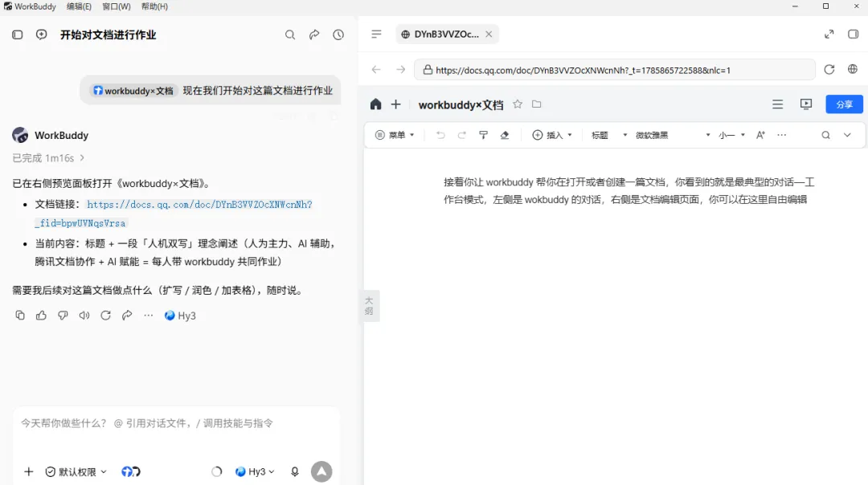Give the reply a thumbs down

[x=63, y=316]
